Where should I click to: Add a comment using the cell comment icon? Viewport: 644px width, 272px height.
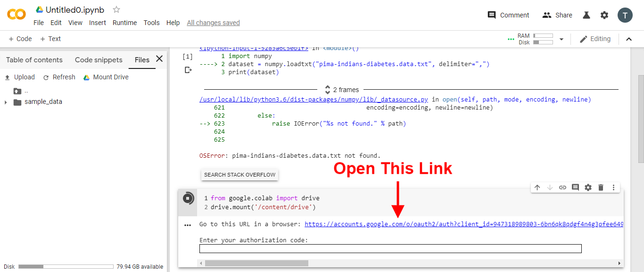coord(575,187)
